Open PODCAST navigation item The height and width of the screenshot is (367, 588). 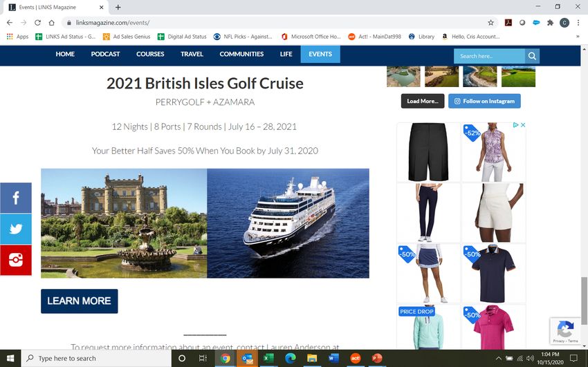105,54
